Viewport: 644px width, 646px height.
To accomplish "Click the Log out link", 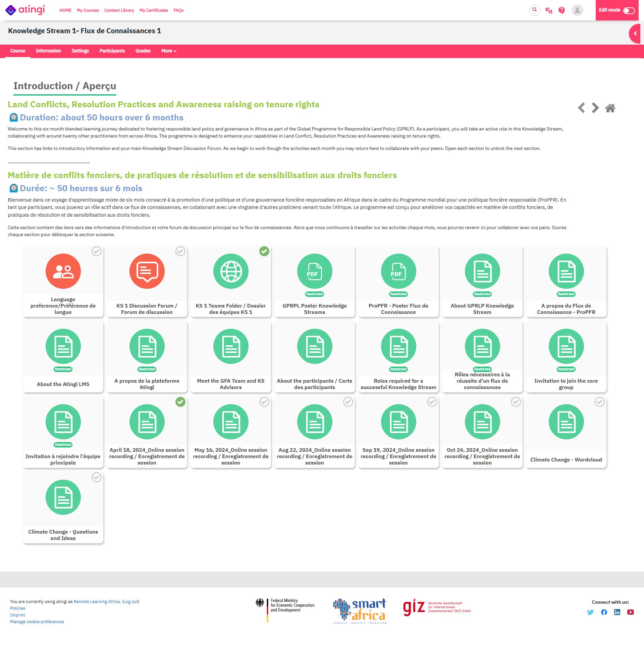I will (x=131, y=601).
